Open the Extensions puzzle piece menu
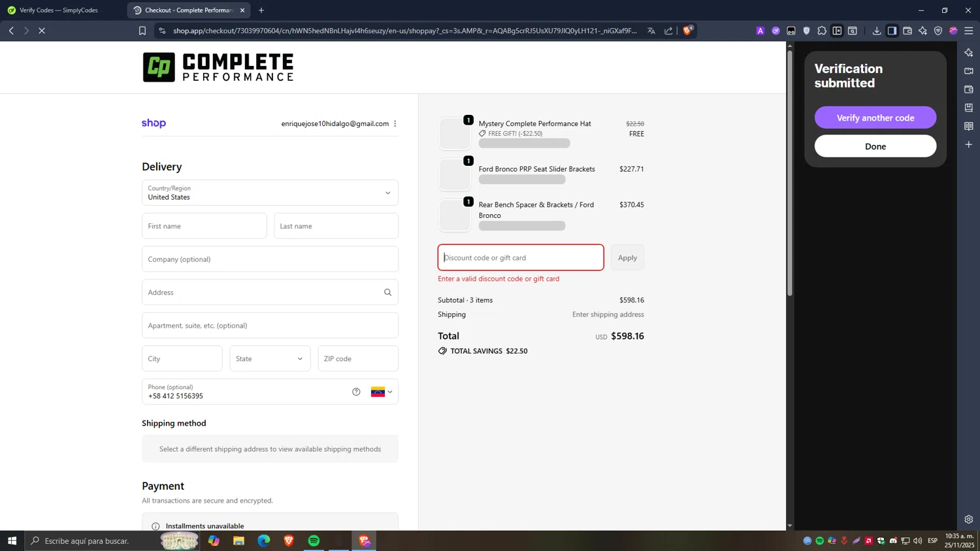This screenshot has height=551, width=980. [x=822, y=31]
